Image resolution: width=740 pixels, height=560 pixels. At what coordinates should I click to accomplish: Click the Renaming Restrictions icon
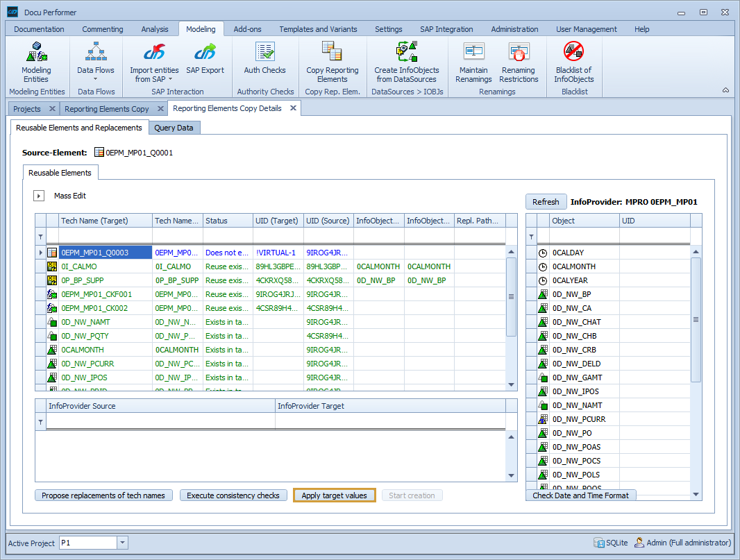coord(519,62)
